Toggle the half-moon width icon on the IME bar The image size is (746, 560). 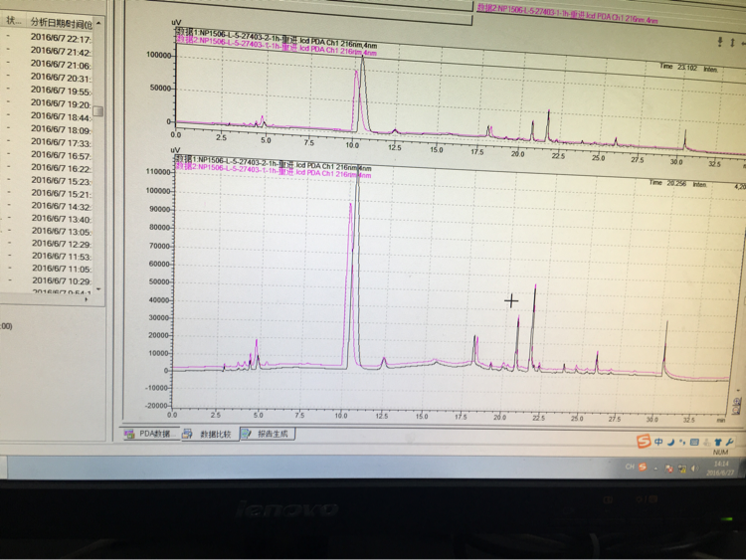[670, 442]
